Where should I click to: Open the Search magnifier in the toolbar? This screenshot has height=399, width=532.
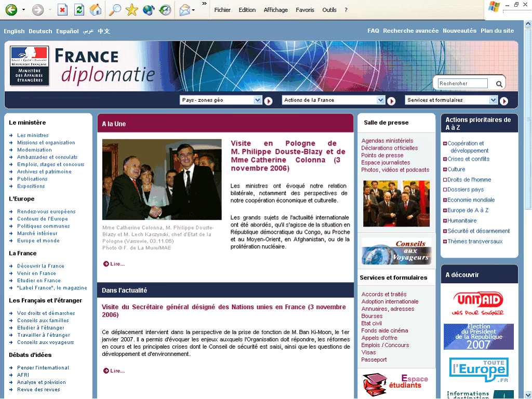[x=115, y=10]
